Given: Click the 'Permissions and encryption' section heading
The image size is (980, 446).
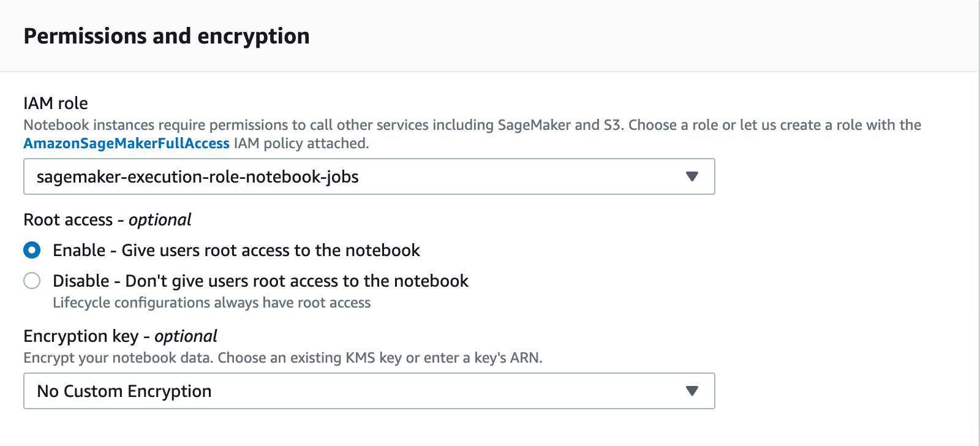Looking at the screenshot, I should point(167,36).
